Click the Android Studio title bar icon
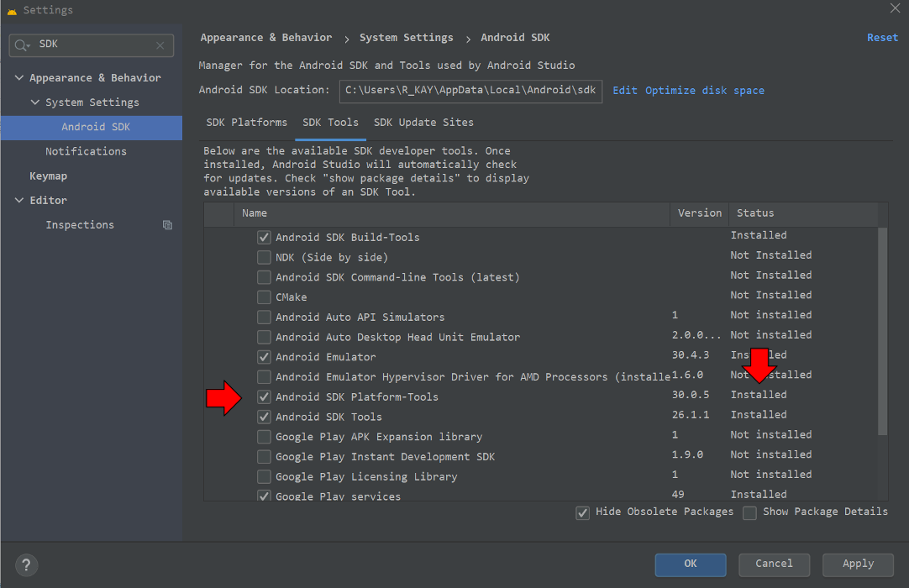This screenshot has height=588, width=909. (x=11, y=10)
